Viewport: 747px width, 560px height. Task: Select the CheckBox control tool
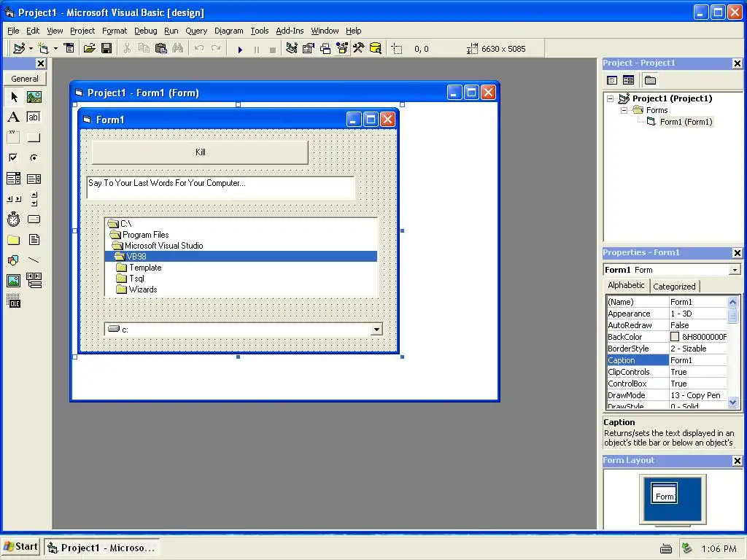pos(14,157)
